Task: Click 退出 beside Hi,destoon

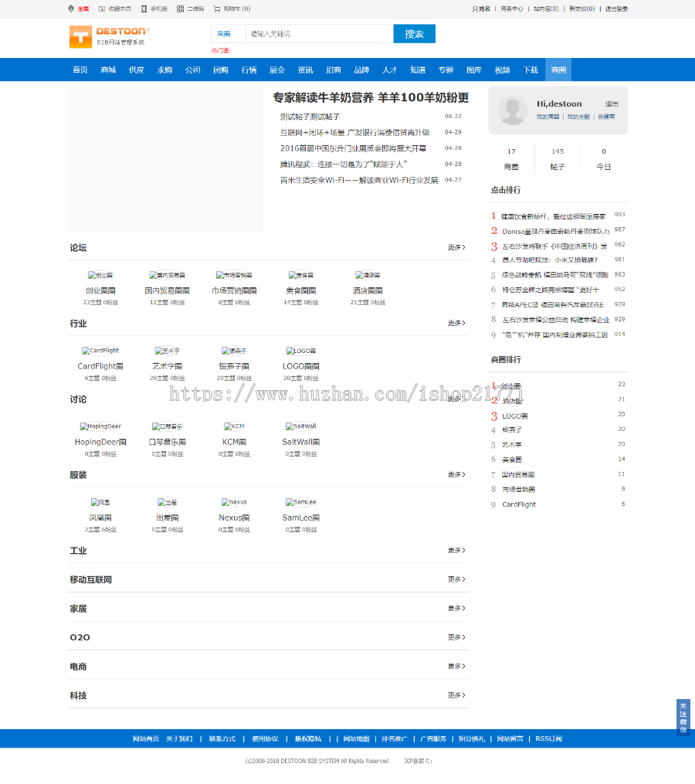Action: click(612, 104)
